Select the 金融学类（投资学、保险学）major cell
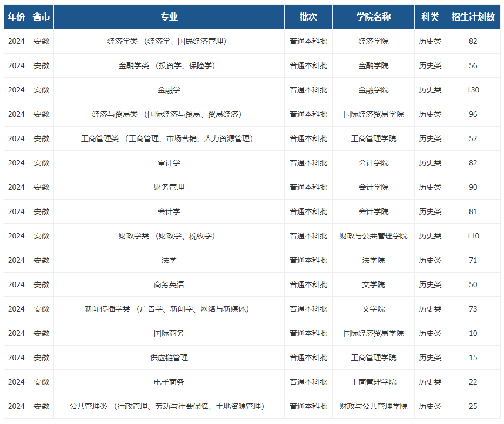This screenshot has height=424, width=504. (169, 65)
